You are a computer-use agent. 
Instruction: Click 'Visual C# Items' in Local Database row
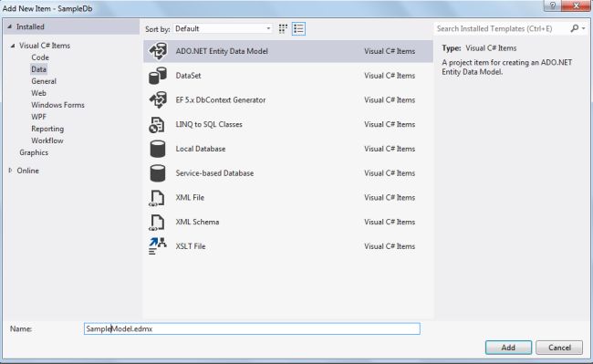[390, 149]
